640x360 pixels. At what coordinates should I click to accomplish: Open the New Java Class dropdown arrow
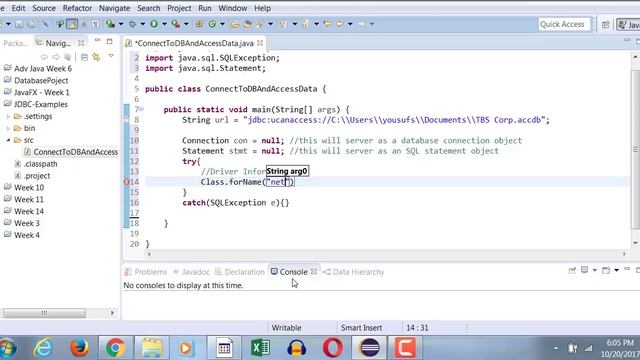click(222, 24)
